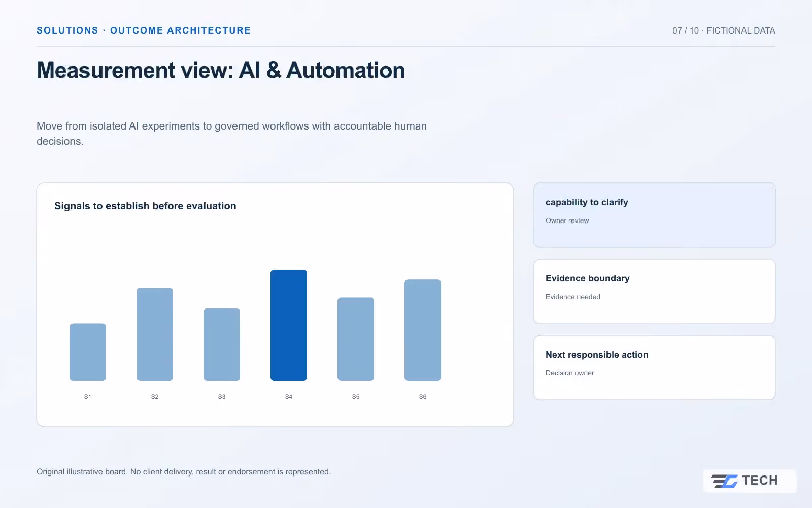Click the 'Evidence needed' text
This screenshot has width=812, height=508.
pos(572,297)
